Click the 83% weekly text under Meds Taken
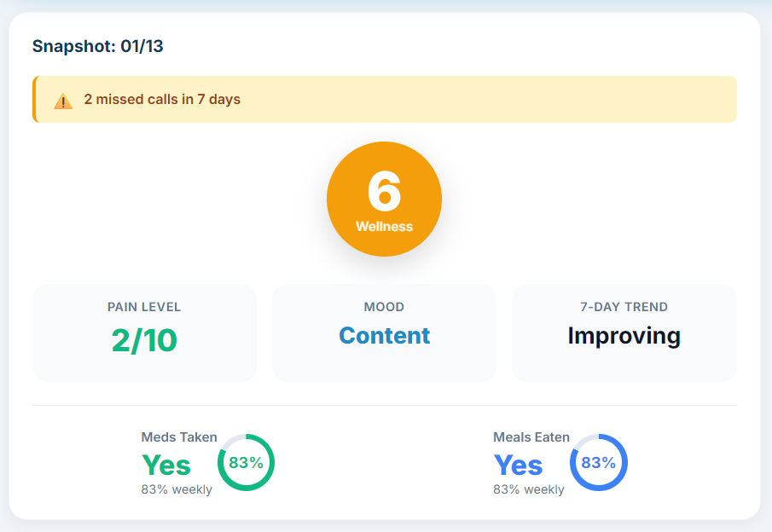The height and width of the screenshot is (532, 772). (176, 489)
